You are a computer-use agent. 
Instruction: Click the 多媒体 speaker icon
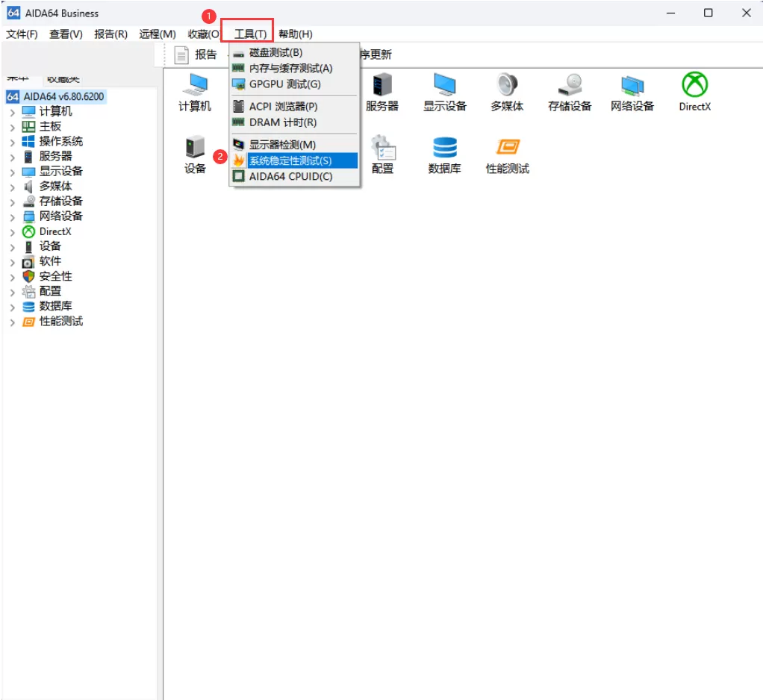coord(507,91)
